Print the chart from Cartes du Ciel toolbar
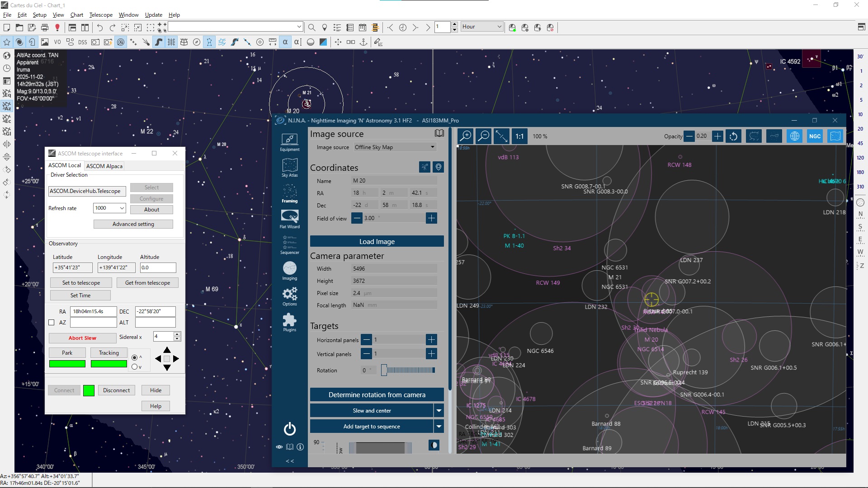 point(44,28)
